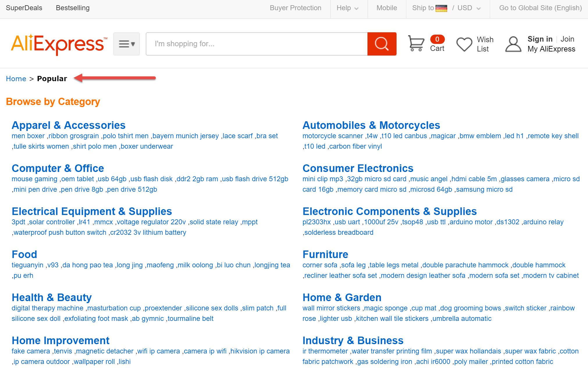
Task: Click 'wall mirror stickers' keyword
Action: [x=331, y=308]
